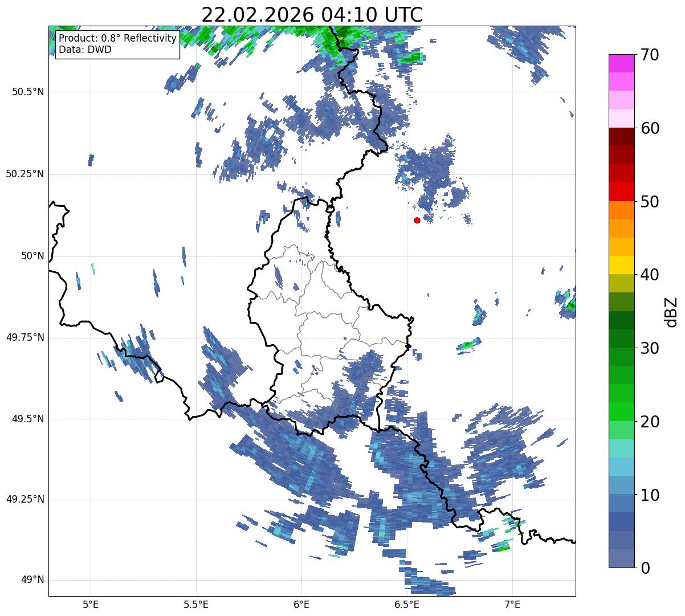Screen dimensions: 685x616
Task: Click the '5.5°E' longitude label
Action: 196,605
